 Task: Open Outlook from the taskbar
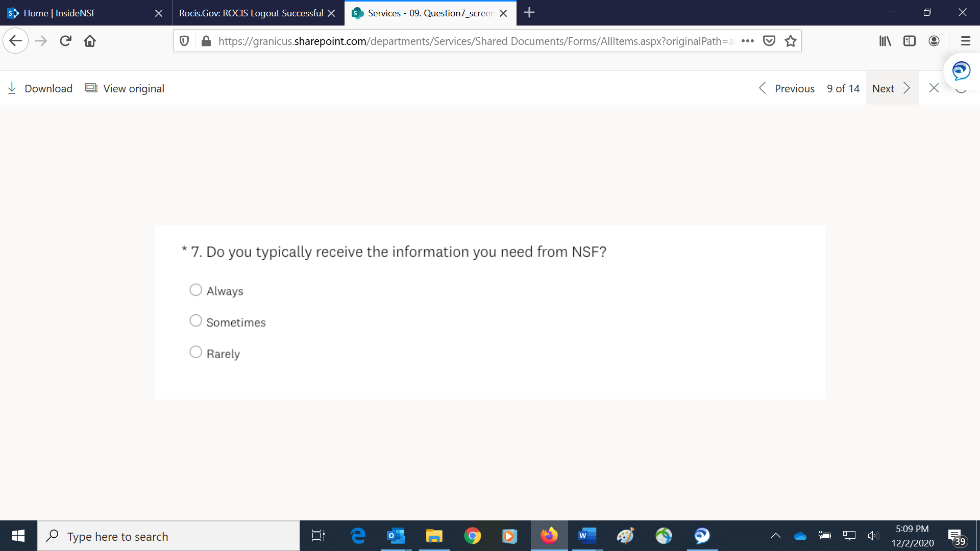[x=396, y=536]
